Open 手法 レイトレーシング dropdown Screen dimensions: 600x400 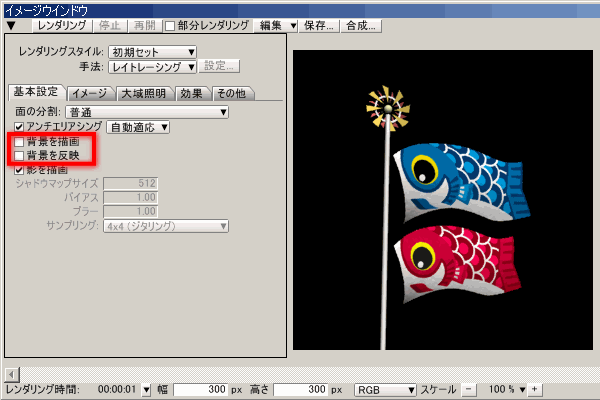point(152,67)
